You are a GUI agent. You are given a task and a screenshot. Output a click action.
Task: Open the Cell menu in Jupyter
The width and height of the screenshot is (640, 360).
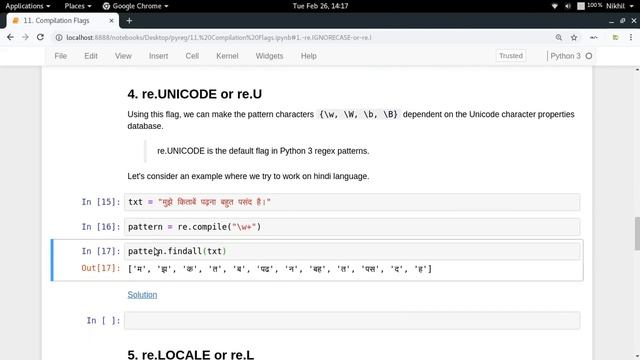[x=192, y=56]
